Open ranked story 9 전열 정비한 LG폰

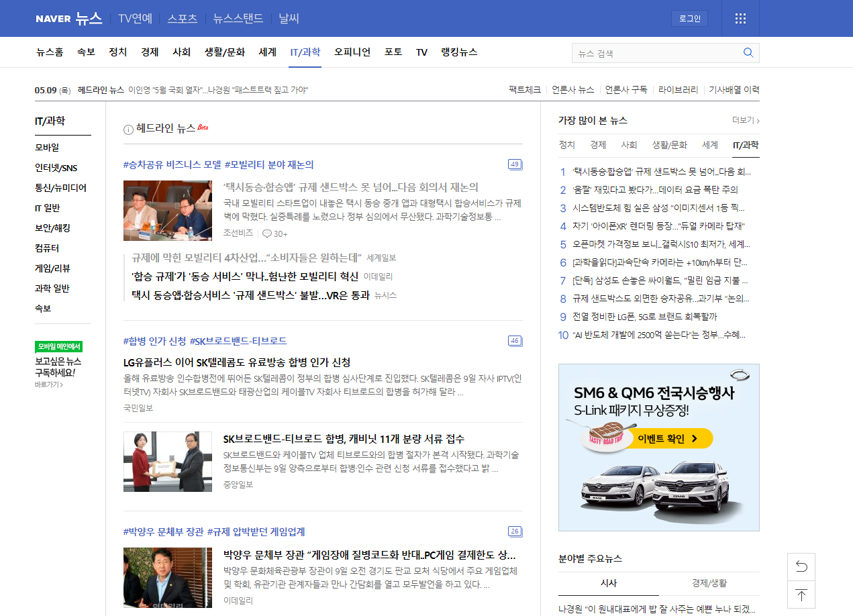point(644,317)
